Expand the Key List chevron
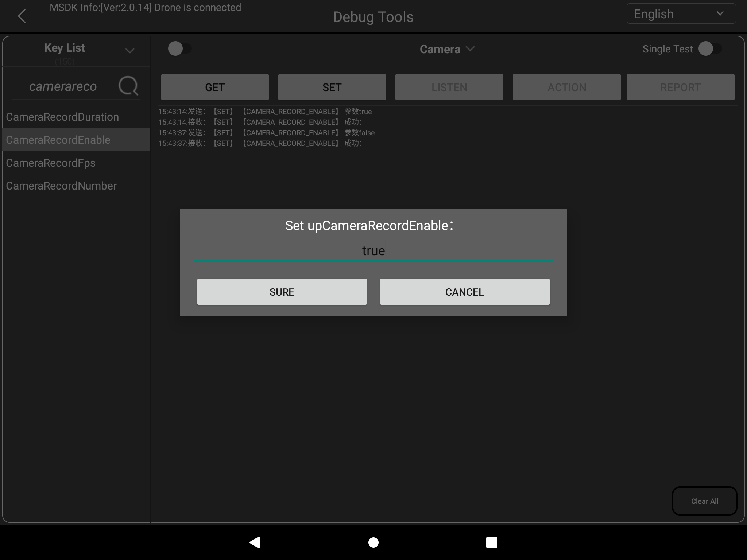Screen dimensions: 747x560 click(x=129, y=50)
